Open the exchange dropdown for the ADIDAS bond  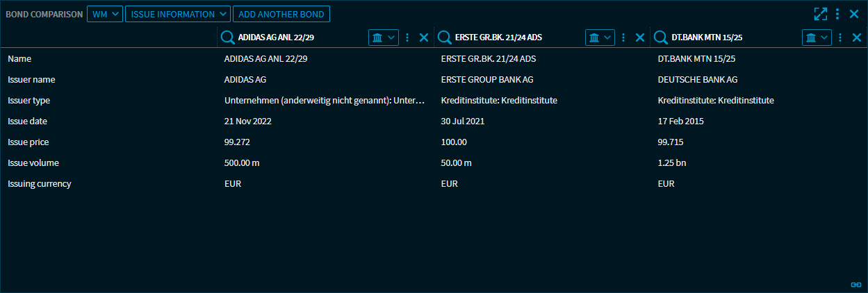click(384, 37)
